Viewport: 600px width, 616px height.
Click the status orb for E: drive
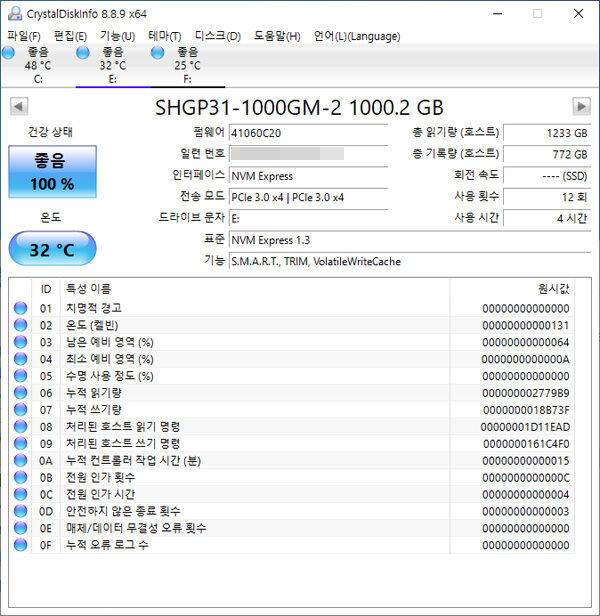coord(83,52)
